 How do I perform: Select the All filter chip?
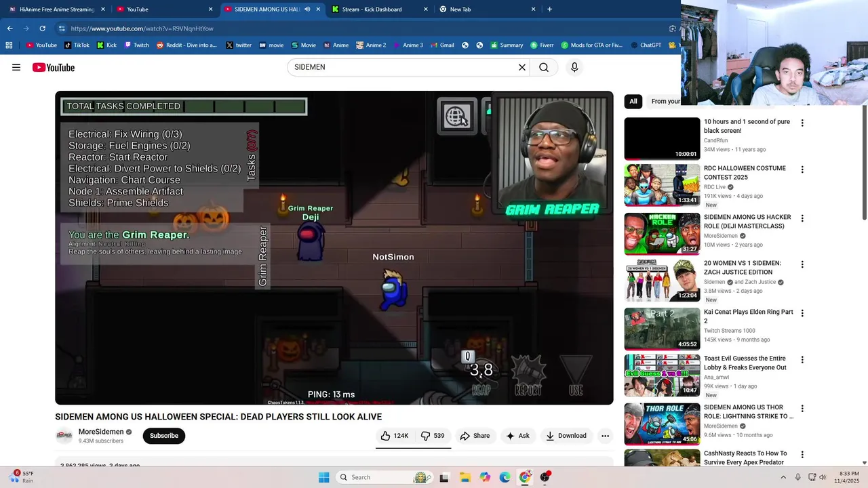[633, 102]
